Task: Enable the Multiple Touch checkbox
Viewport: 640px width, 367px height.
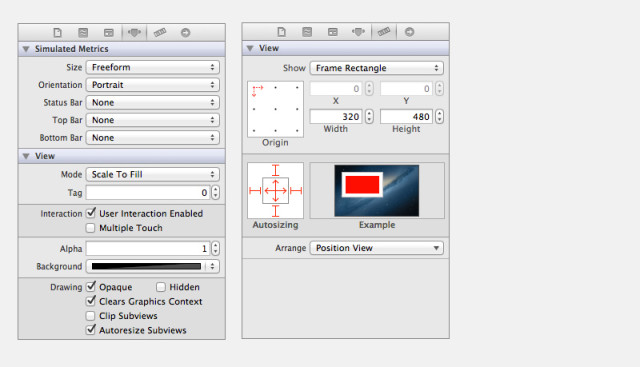Action: tap(91, 228)
